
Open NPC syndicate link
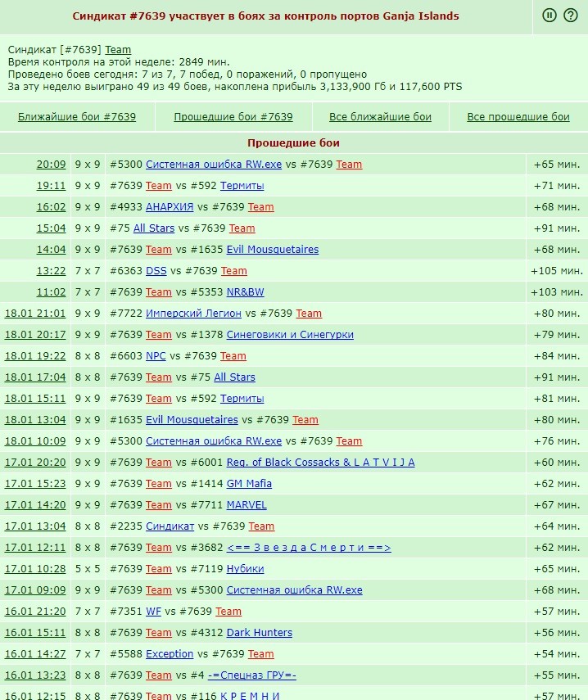point(156,356)
